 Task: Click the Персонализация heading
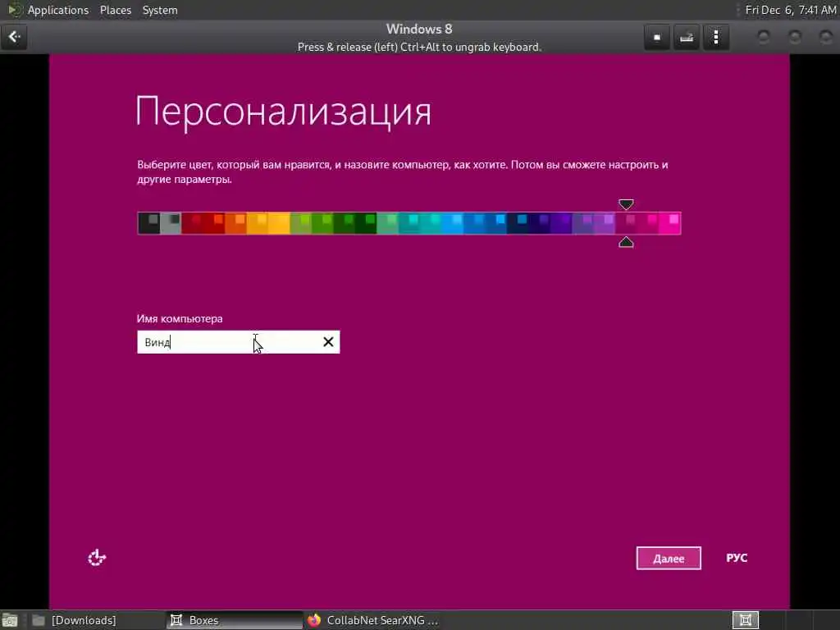click(x=283, y=112)
